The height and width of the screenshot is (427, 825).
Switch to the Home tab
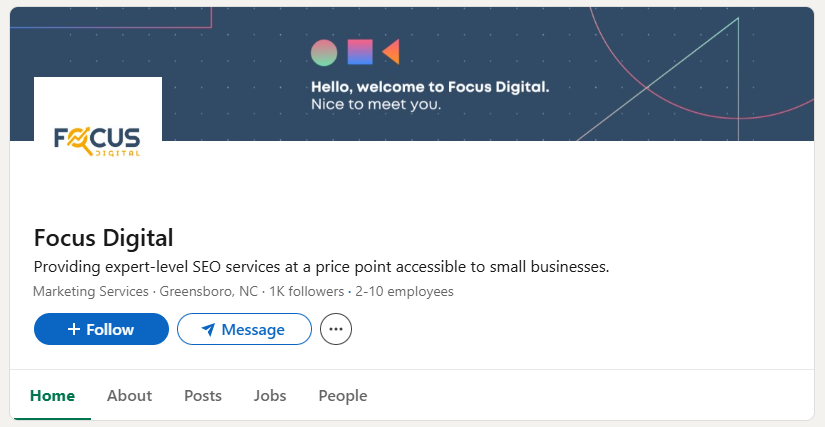[52, 396]
